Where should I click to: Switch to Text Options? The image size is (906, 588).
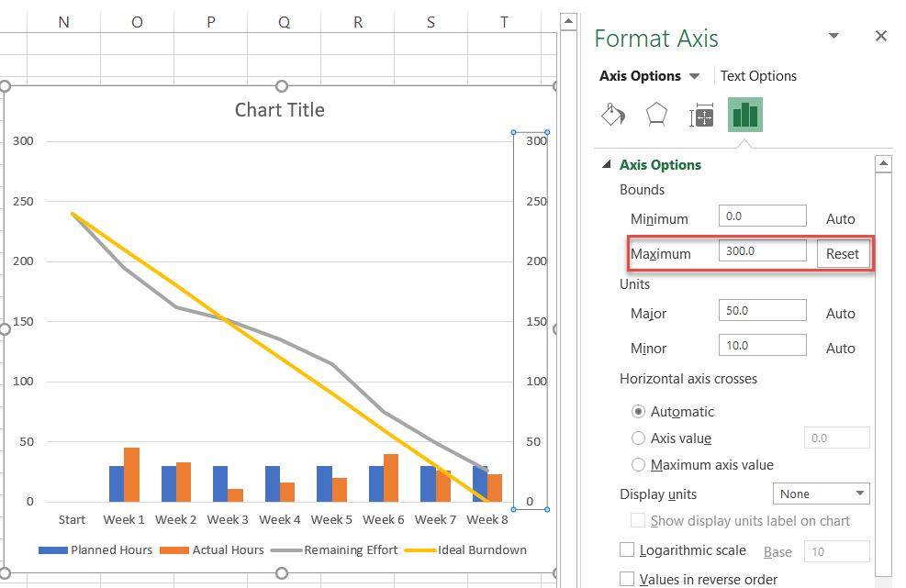758,76
